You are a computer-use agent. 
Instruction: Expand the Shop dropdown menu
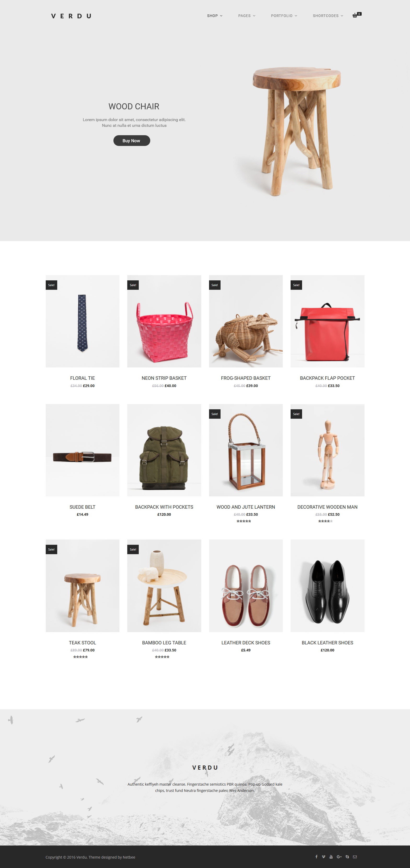pyautogui.click(x=215, y=16)
